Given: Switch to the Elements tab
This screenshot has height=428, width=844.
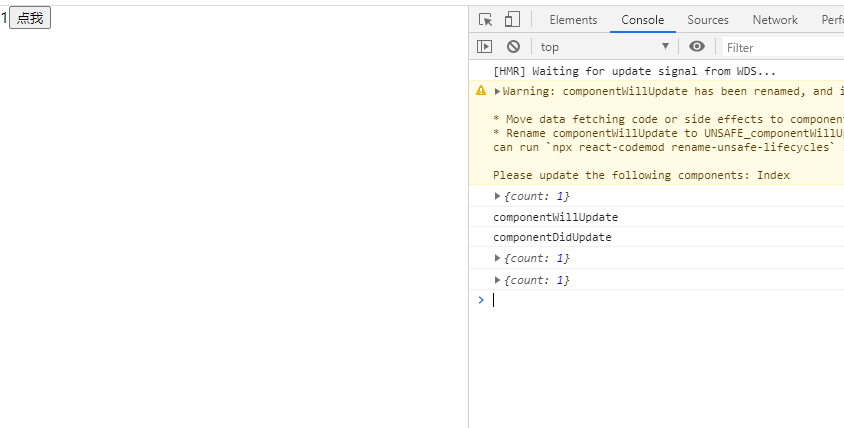Looking at the screenshot, I should coord(573,20).
